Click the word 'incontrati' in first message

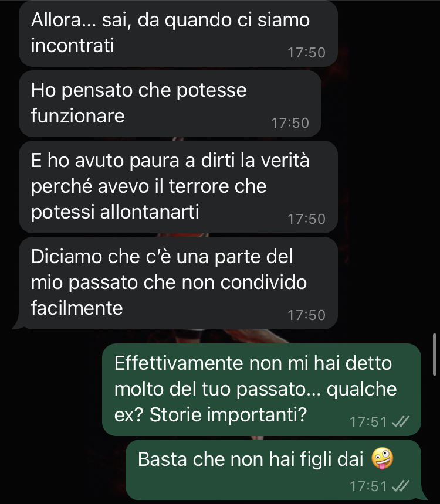coord(72,45)
